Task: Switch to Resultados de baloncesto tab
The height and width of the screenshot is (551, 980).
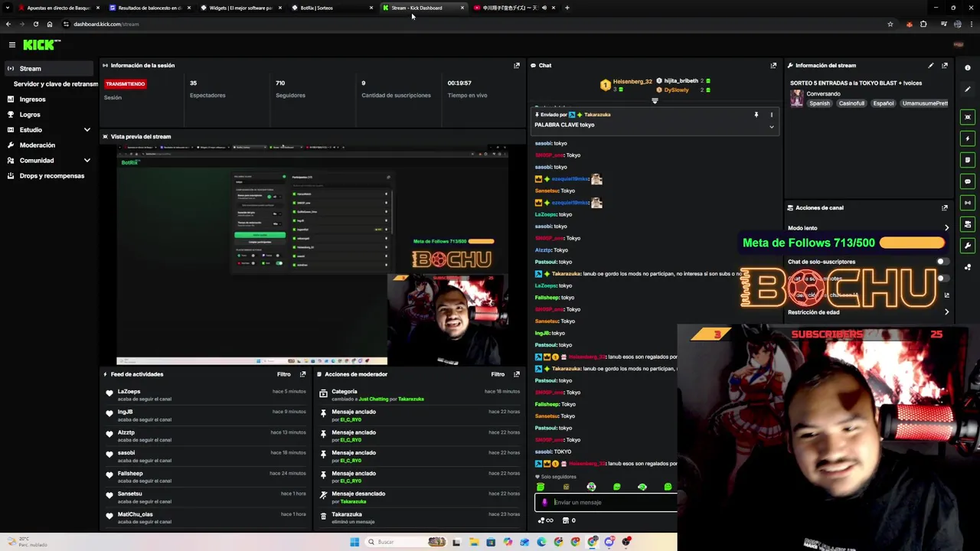Action: pyautogui.click(x=149, y=8)
